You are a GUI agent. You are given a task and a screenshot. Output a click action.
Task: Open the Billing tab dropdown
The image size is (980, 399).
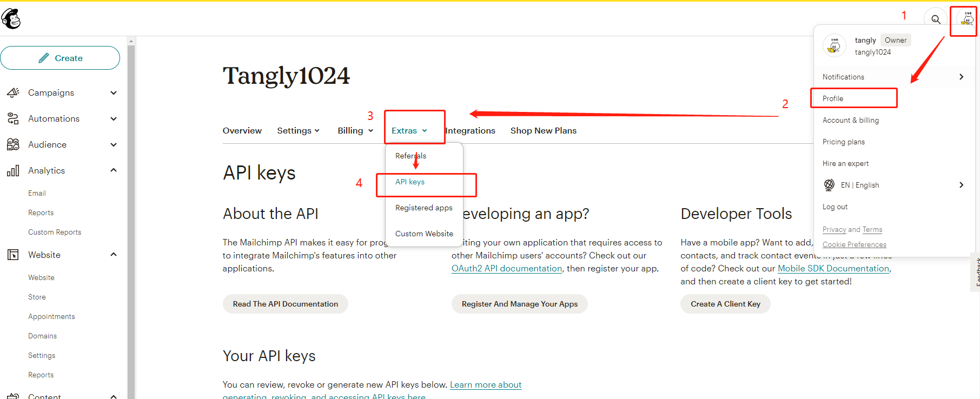click(x=356, y=130)
